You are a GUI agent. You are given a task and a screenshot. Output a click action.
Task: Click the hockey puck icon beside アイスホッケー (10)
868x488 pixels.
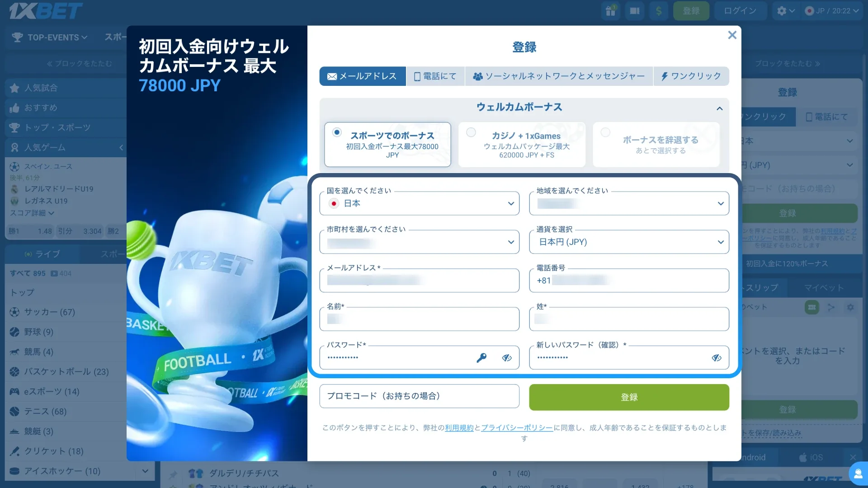click(x=14, y=471)
